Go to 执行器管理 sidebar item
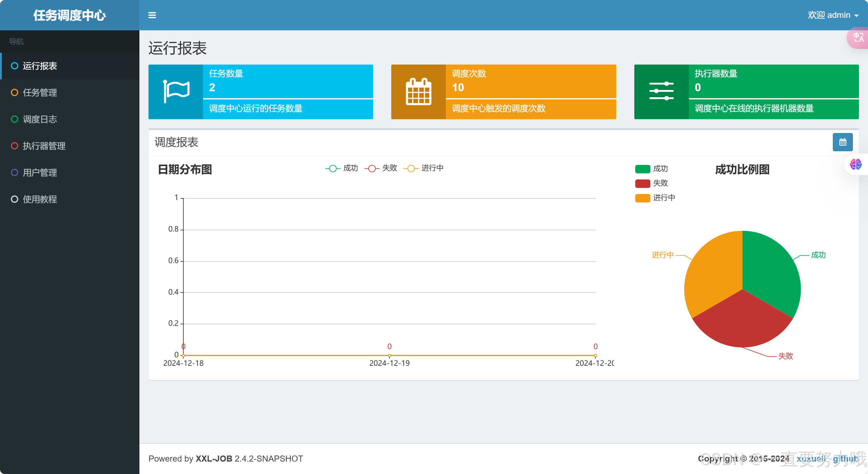 click(x=44, y=146)
